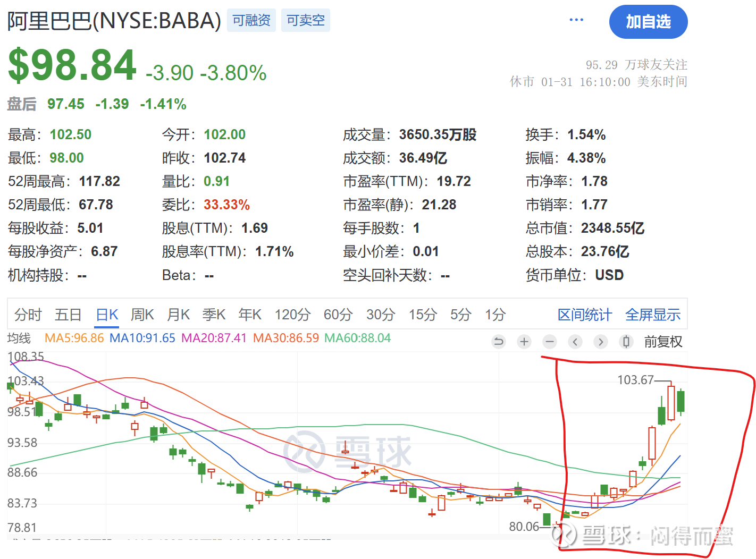Click the 市盈率(TTM) value 19.72
Image resolution: width=756 pixels, height=559 pixels.
tap(454, 181)
